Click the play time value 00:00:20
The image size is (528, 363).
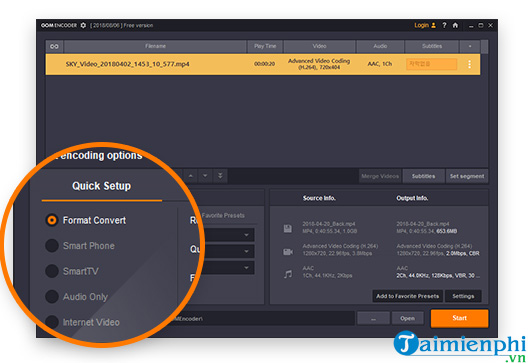tap(264, 64)
